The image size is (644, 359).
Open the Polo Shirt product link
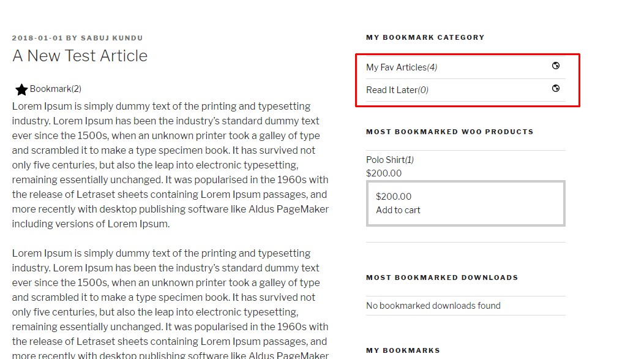pyautogui.click(x=385, y=160)
